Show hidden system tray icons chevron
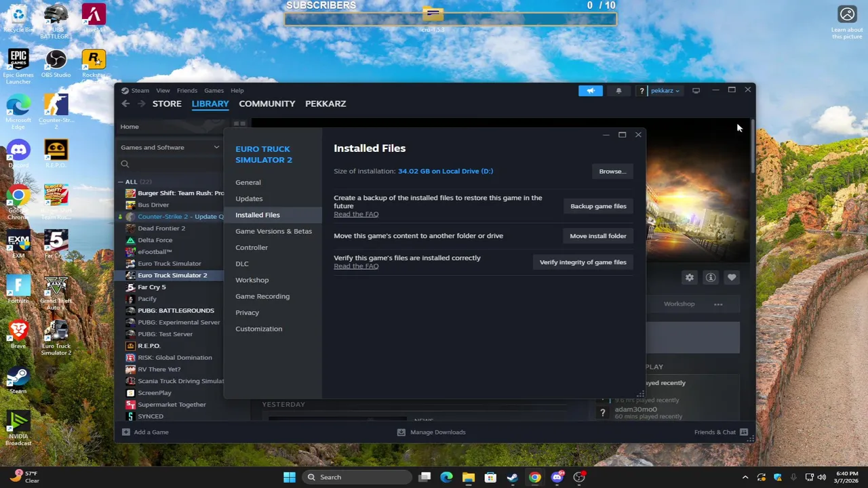The image size is (868, 488). 745,477
